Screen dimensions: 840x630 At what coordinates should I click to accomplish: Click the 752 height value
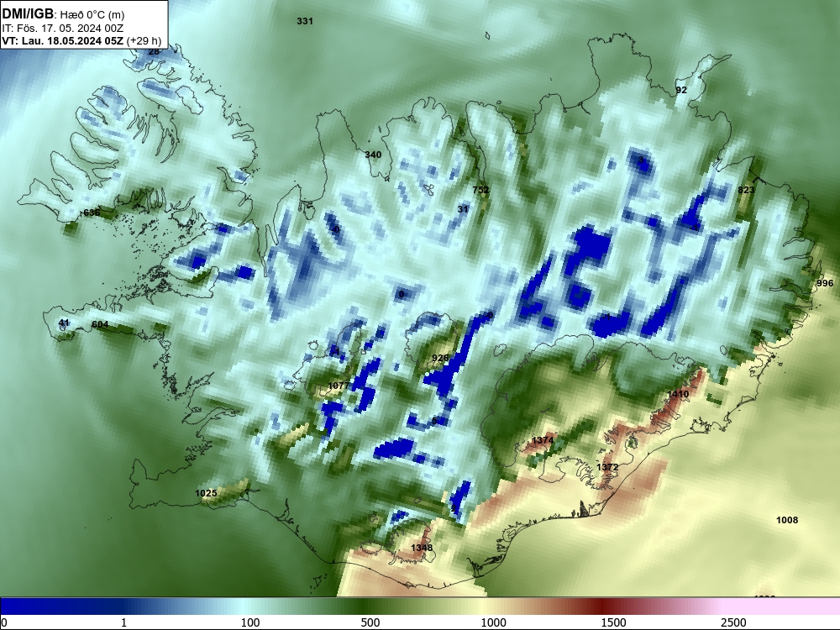tap(480, 190)
